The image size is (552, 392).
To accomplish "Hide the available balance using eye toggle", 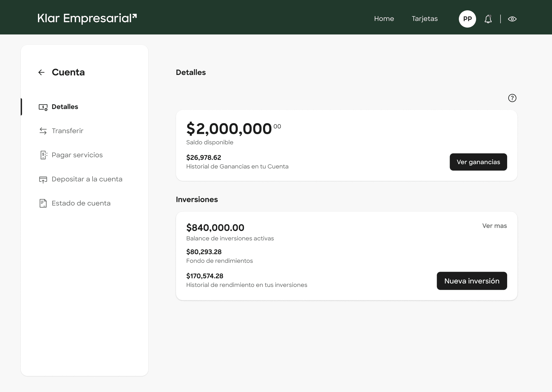I will pyautogui.click(x=513, y=19).
